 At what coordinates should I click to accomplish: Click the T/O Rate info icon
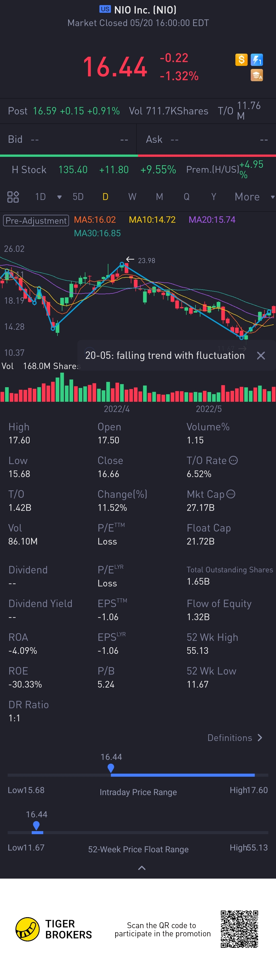[233, 460]
